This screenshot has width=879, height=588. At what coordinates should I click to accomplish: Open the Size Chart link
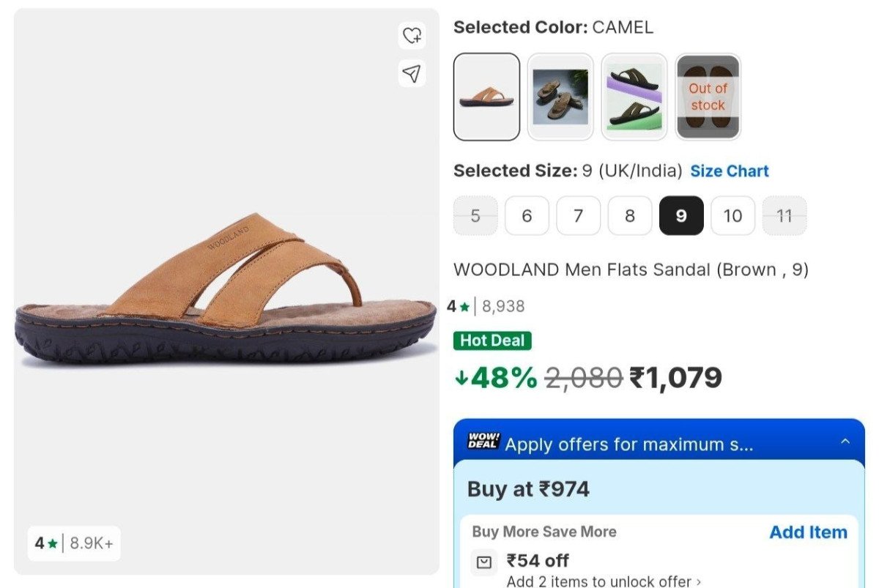pos(730,171)
